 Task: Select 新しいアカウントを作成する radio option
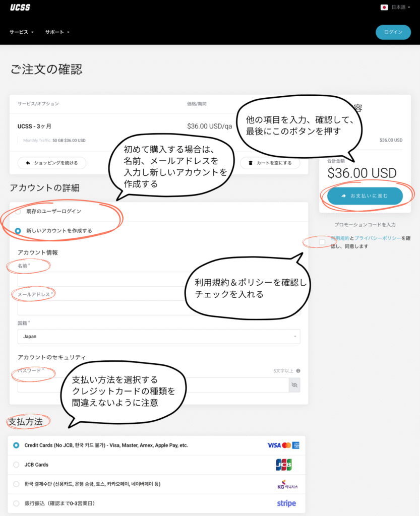(x=18, y=231)
